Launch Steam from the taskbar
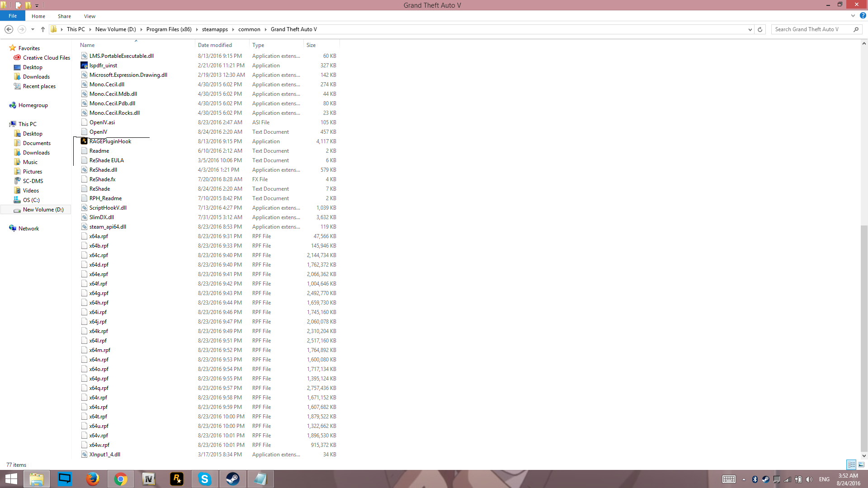The image size is (868, 488). pyautogui.click(x=233, y=479)
